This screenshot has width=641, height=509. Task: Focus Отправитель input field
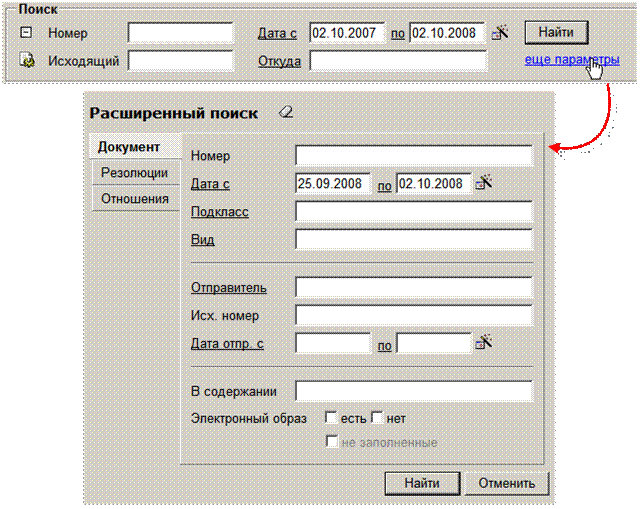tap(414, 287)
